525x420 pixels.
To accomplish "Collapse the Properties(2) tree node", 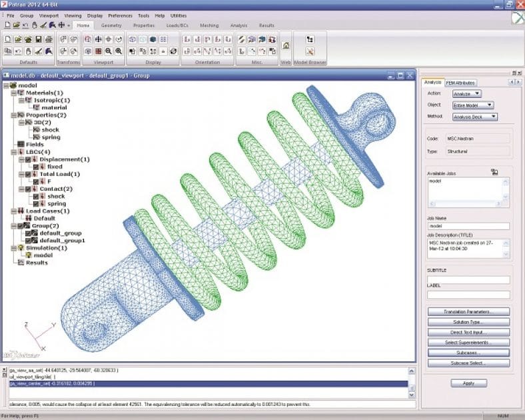I will point(14,115).
